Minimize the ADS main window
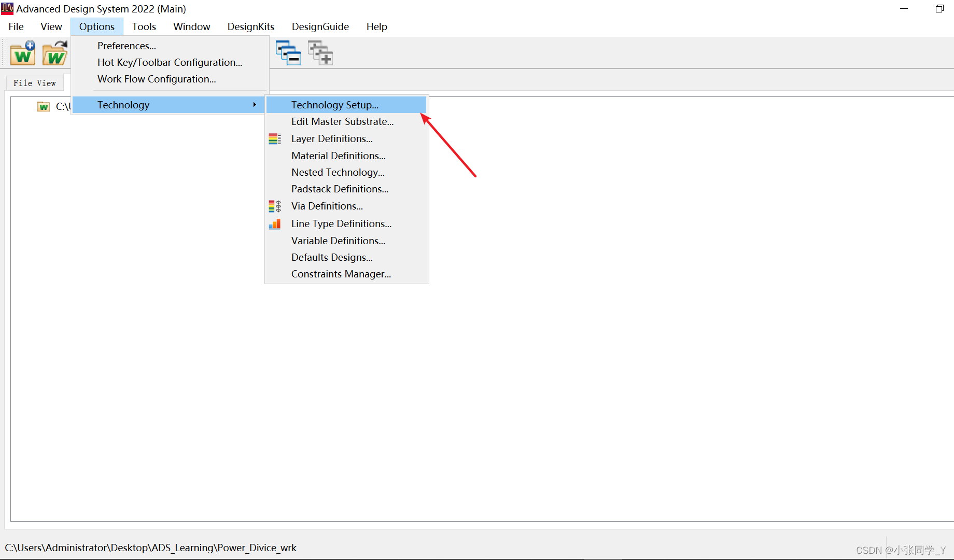 [x=904, y=9]
